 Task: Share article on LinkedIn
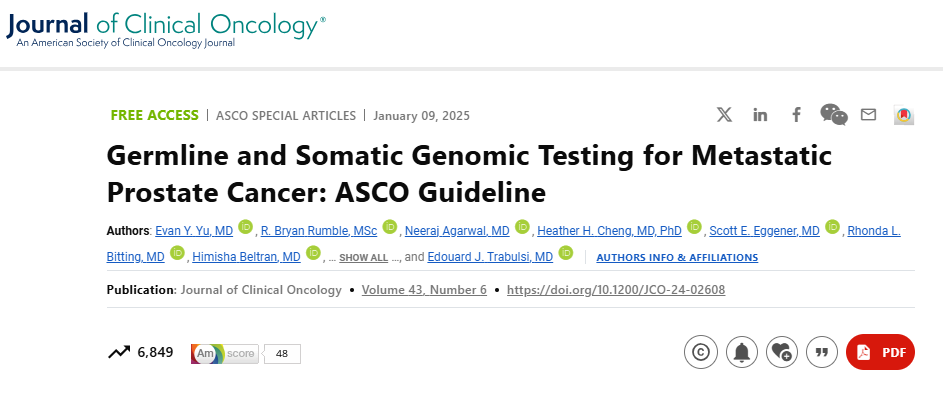tap(760, 115)
